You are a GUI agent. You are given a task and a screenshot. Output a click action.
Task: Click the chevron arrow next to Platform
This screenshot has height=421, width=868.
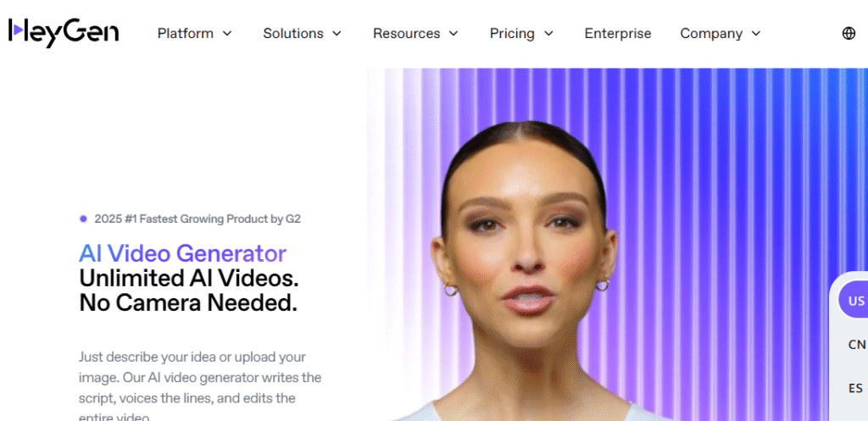pos(227,33)
